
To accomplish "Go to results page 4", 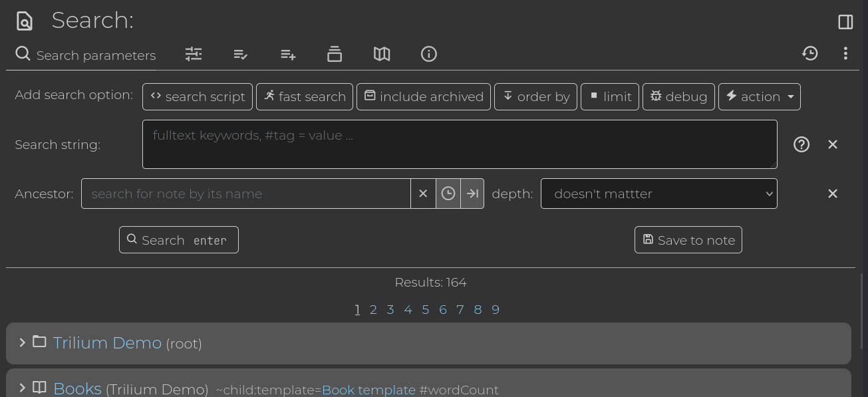I will click(408, 309).
